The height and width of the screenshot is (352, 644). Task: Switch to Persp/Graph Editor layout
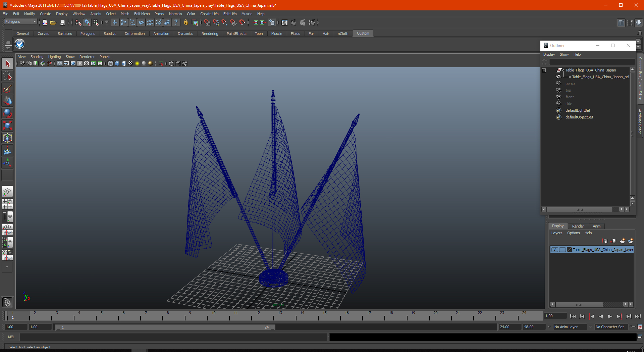(x=7, y=230)
